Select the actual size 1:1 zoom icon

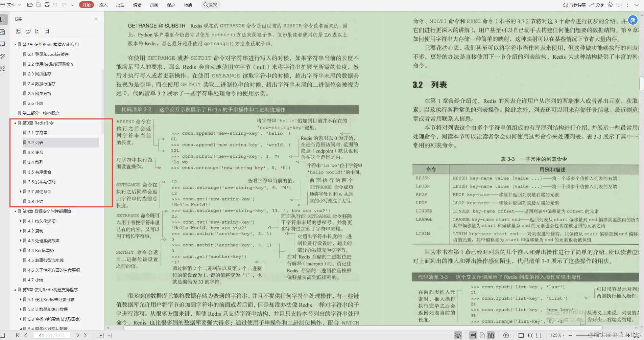click(x=522, y=335)
